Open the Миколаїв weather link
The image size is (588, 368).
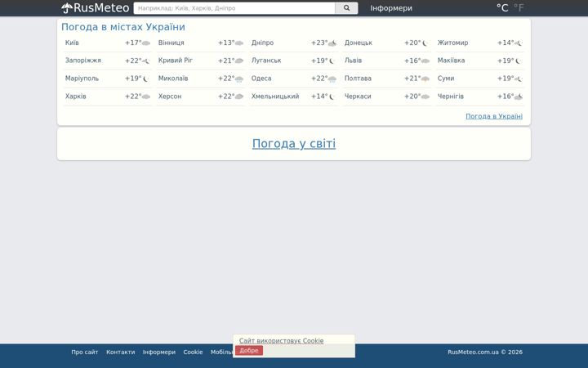tap(173, 79)
